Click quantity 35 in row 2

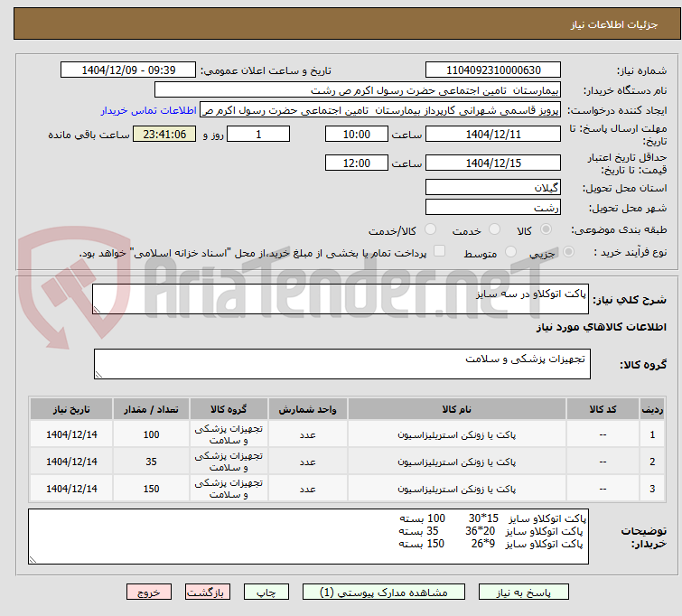[151, 462]
